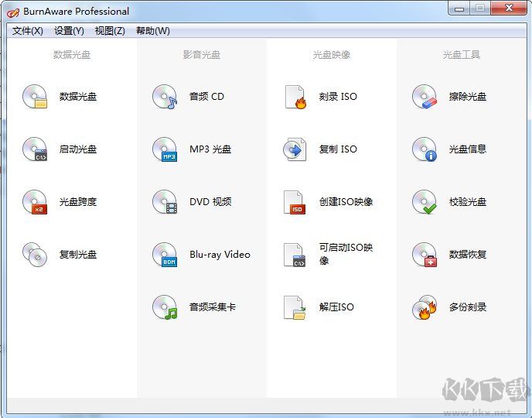Select the 校验光盘 checkmark disc icon
Viewport: 532px width, 418px height.
(425, 202)
